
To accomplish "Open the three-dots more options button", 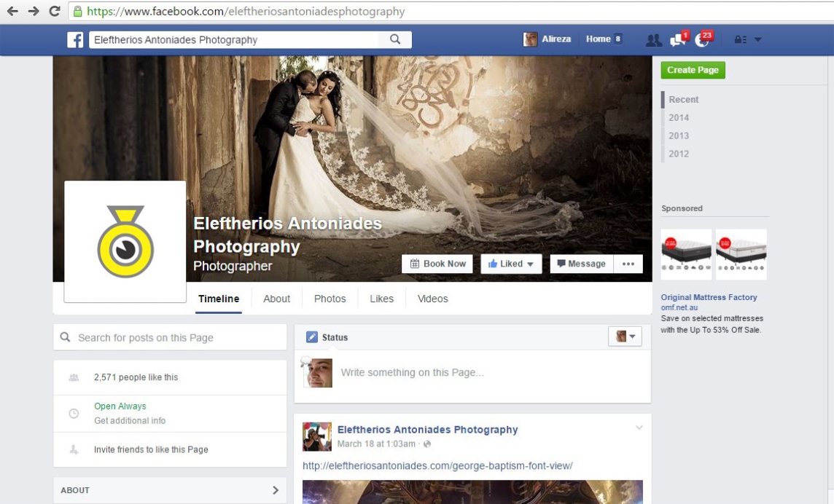I will (628, 264).
